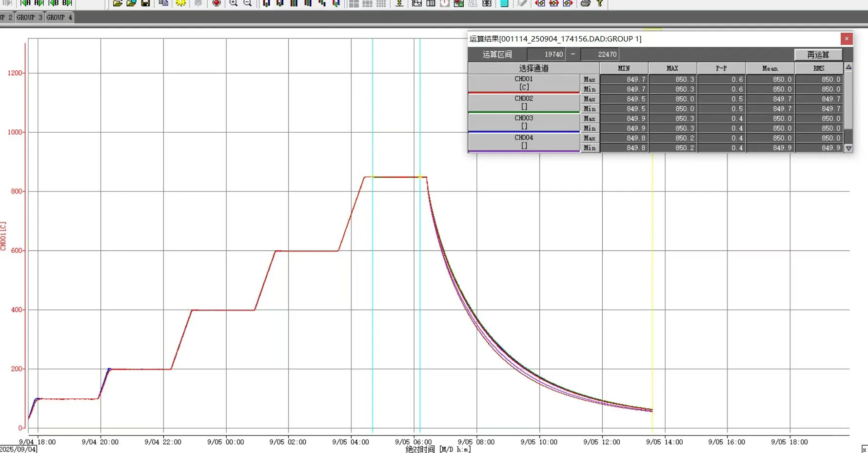Switch to the GROUP 4 tab
Viewport: 868px width, 453px height.
coord(59,18)
